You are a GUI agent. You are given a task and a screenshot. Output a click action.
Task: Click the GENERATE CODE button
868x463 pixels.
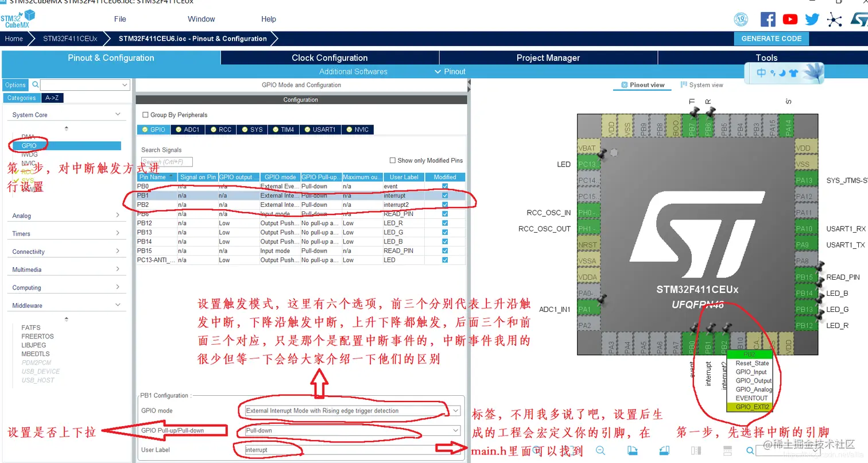(771, 38)
